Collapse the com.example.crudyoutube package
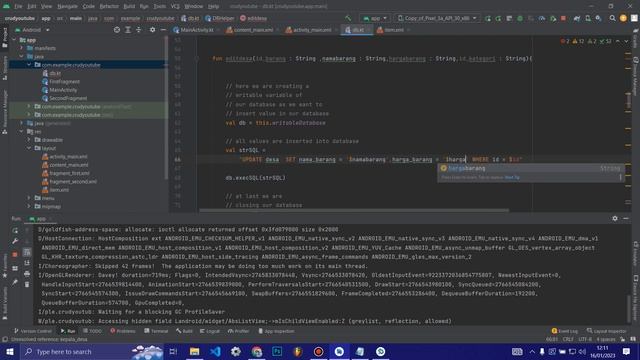Image resolution: width=640 pixels, height=360 pixels. [x=29, y=65]
